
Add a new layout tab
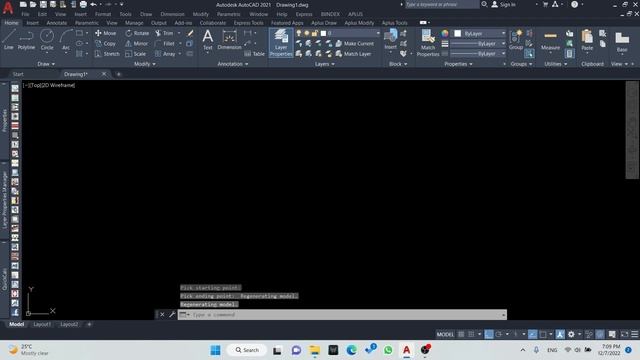tap(89, 324)
